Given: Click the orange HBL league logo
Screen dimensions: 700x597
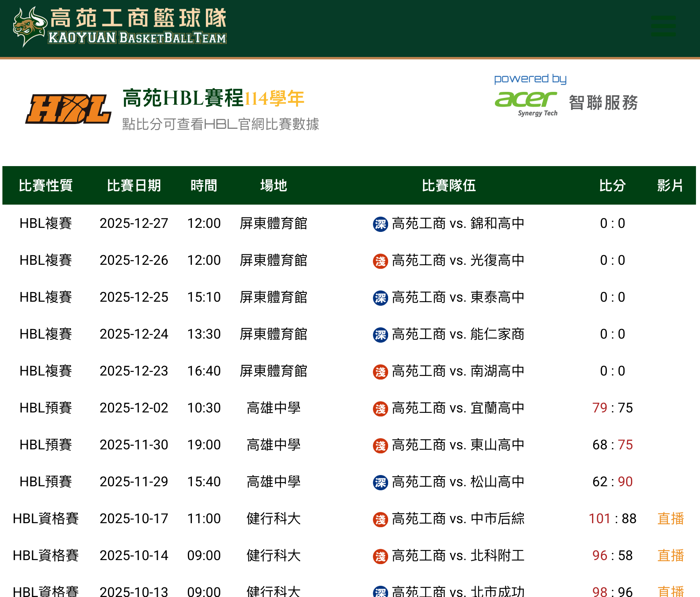Looking at the screenshot, I should click(68, 109).
